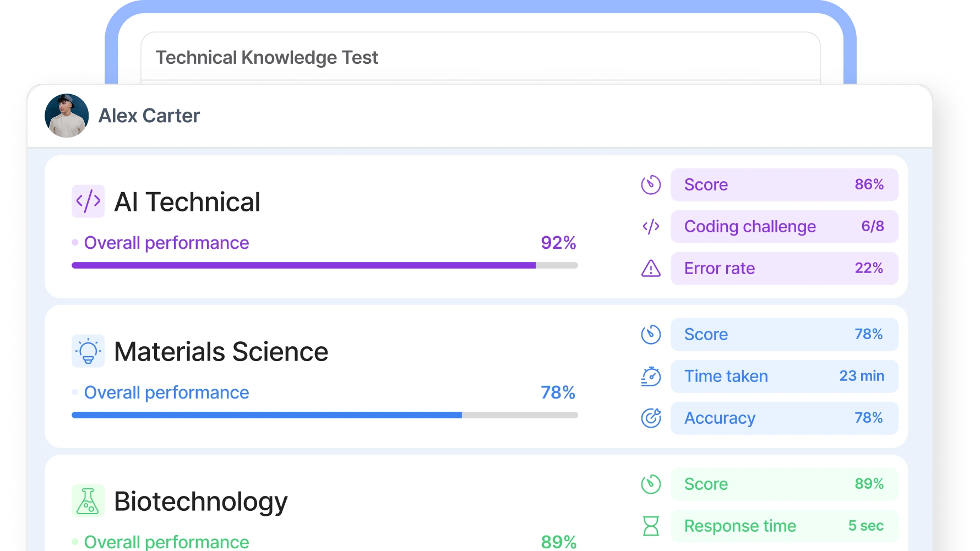Click the Biotechnology flask icon
The height and width of the screenshot is (551, 980).
click(x=88, y=501)
